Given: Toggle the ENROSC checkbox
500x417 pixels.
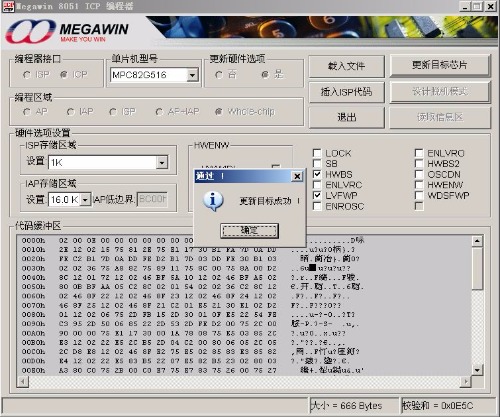Looking at the screenshot, I should pos(317,206).
